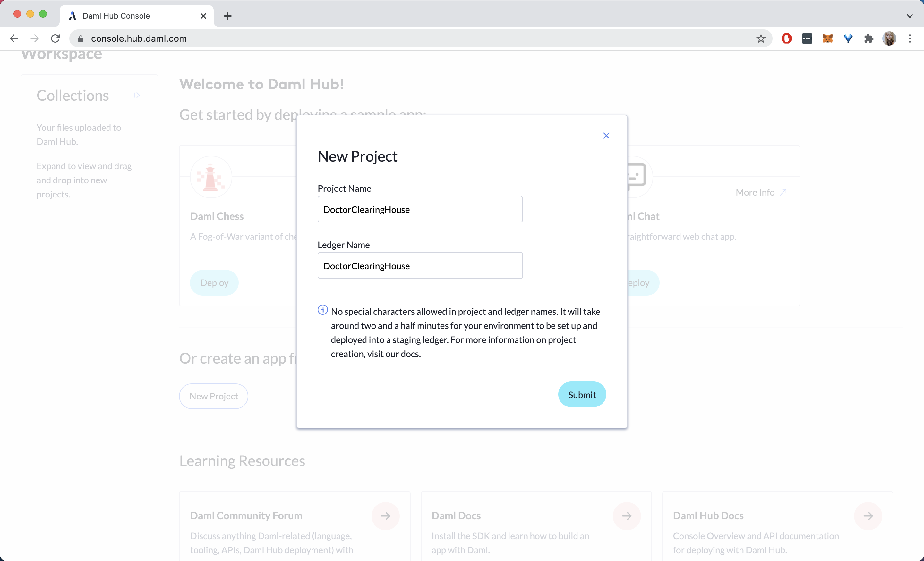The height and width of the screenshot is (561, 924).
Task: Click the address bar URL
Action: (x=139, y=38)
